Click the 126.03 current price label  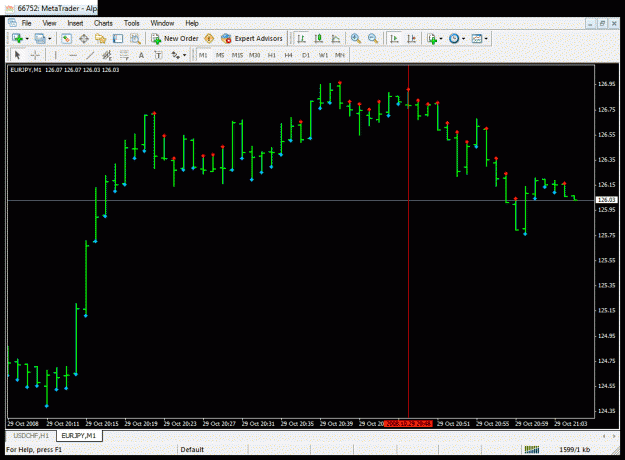[x=606, y=200]
